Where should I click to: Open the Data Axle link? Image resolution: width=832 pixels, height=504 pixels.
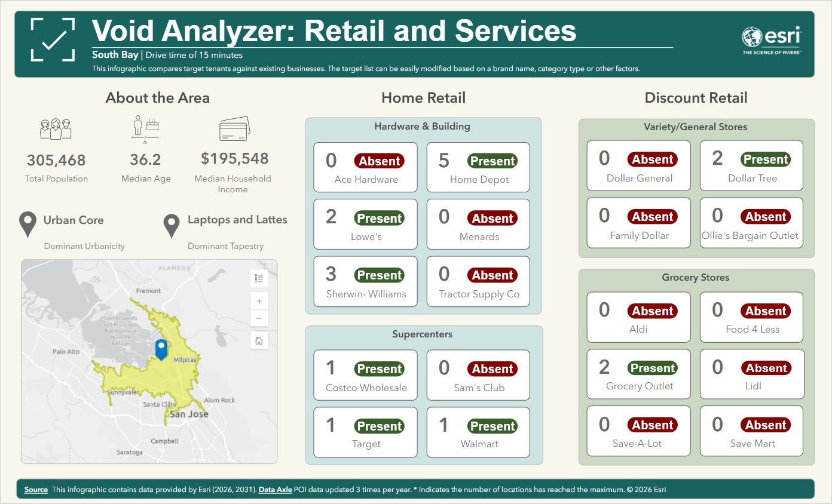click(x=276, y=490)
